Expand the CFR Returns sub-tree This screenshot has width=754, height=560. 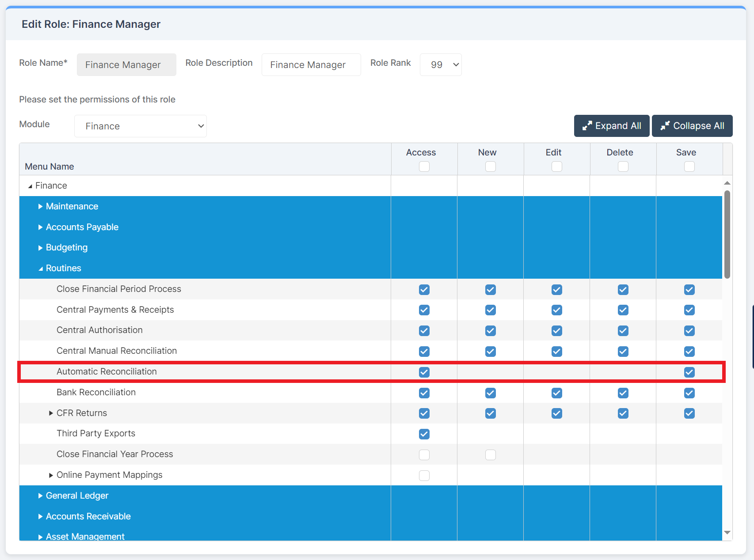(x=50, y=413)
